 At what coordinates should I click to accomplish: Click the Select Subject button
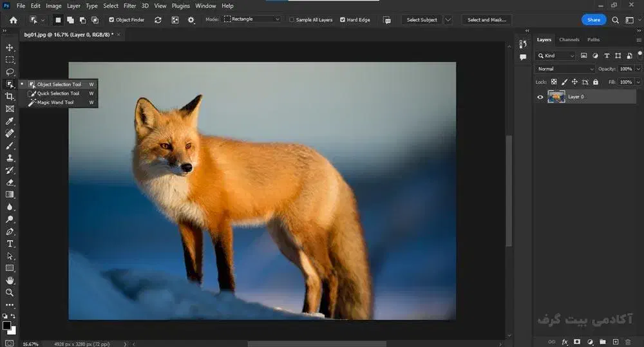(x=422, y=20)
